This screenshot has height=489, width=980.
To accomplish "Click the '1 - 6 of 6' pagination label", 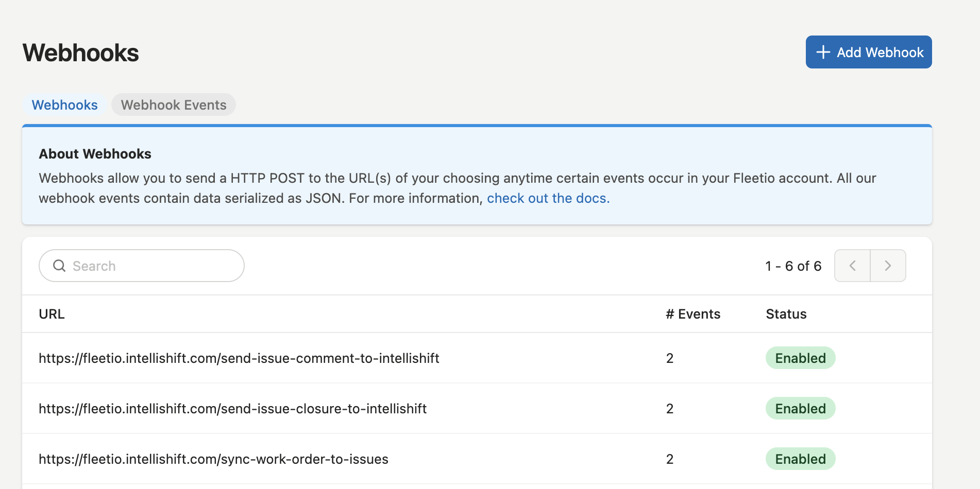I will (793, 266).
